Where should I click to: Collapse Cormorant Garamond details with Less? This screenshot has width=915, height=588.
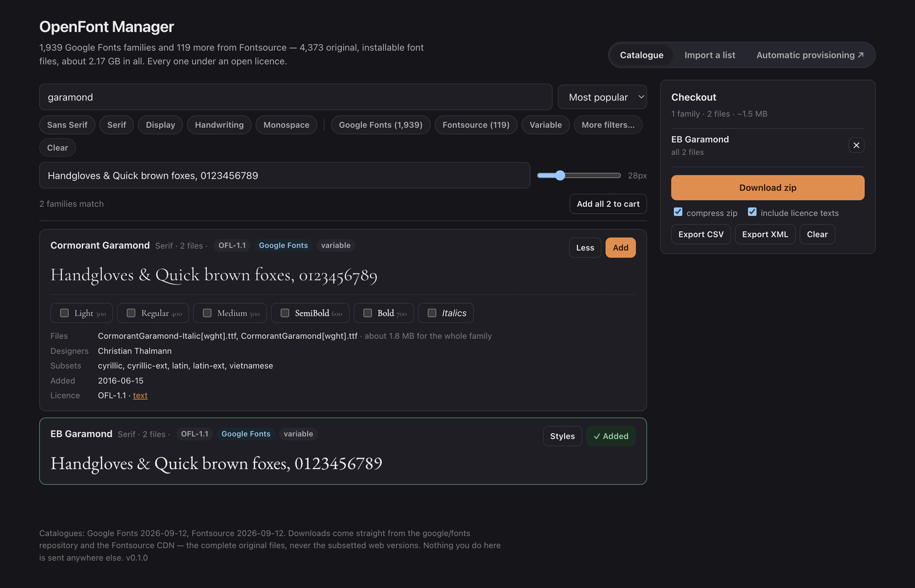pos(585,247)
